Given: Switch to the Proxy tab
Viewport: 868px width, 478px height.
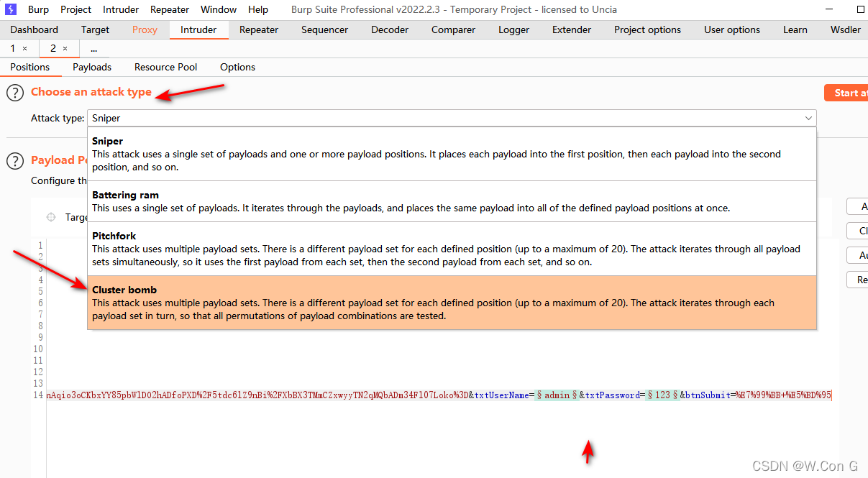Looking at the screenshot, I should point(145,29).
